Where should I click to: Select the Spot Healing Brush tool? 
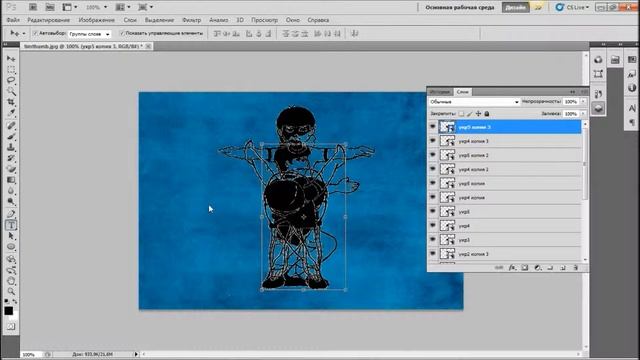[11, 126]
